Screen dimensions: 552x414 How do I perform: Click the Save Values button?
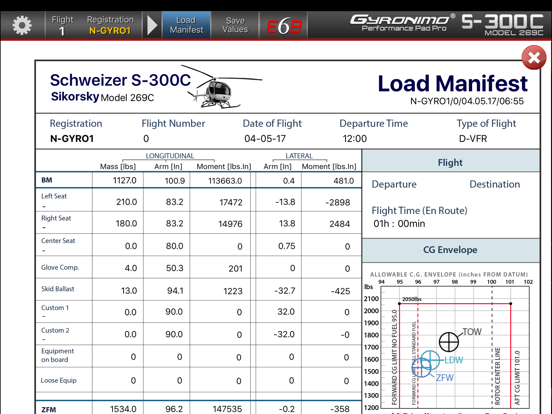tap(235, 25)
